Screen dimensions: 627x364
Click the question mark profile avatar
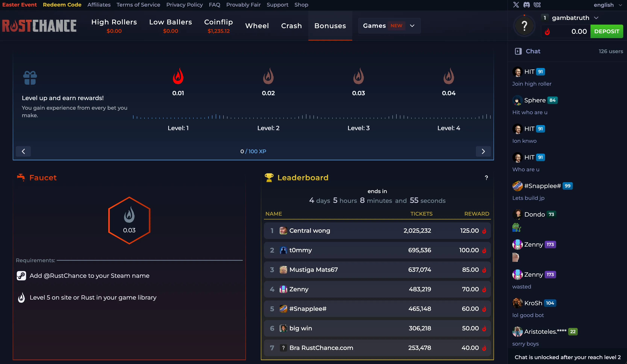524,26
